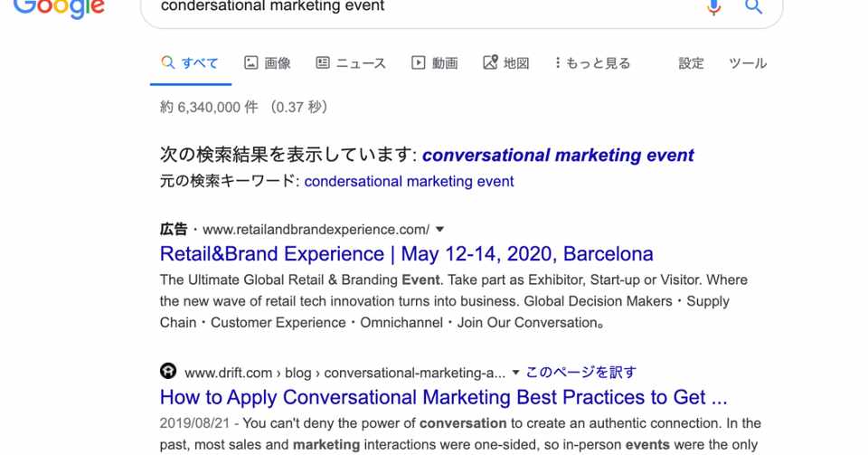Open Retail&Brand Experience ad title link
Viewport: 868px width, 455px height.
(x=406, y=254)
